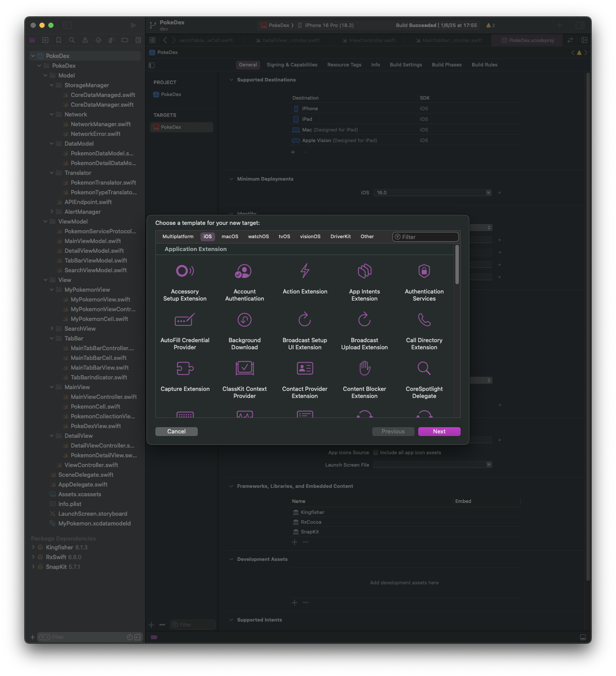
Task: Click the yellow warning indicator in toolbar
Action: click(490, 25)
